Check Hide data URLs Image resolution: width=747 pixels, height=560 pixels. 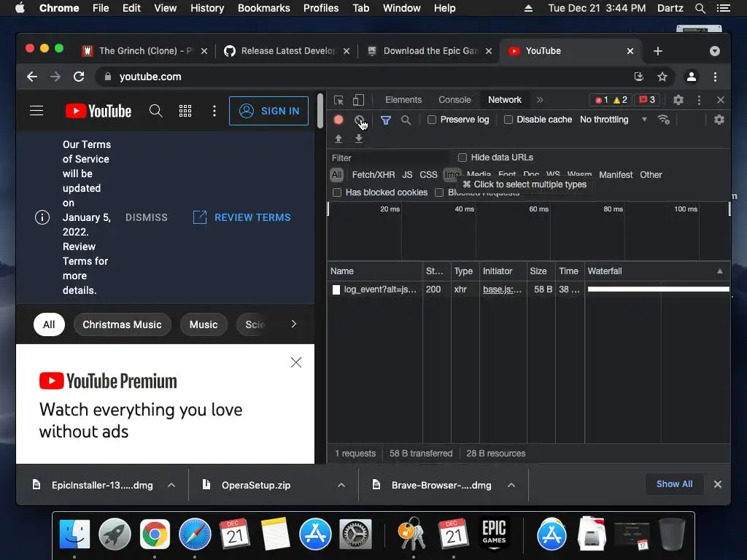point(462,157)
